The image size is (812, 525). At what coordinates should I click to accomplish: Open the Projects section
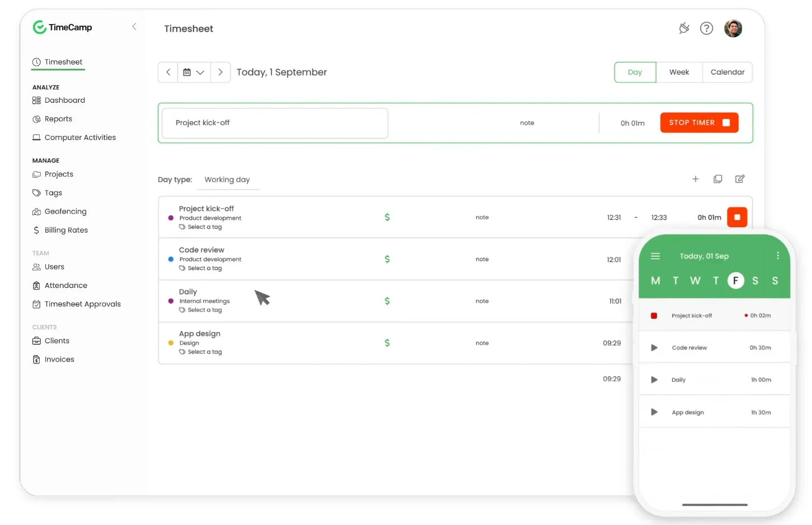pyautogui.click(x=53, y=174)
